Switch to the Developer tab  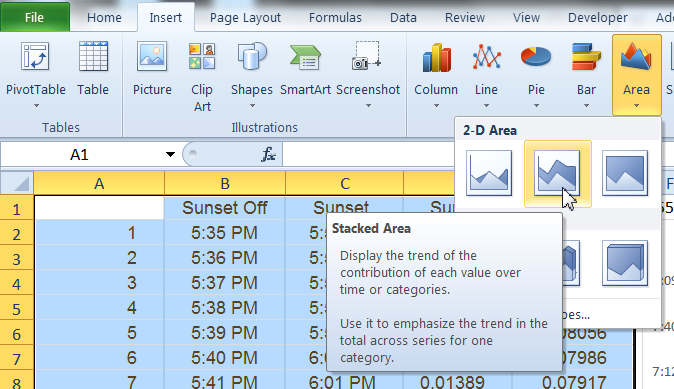tap(597, 18)
